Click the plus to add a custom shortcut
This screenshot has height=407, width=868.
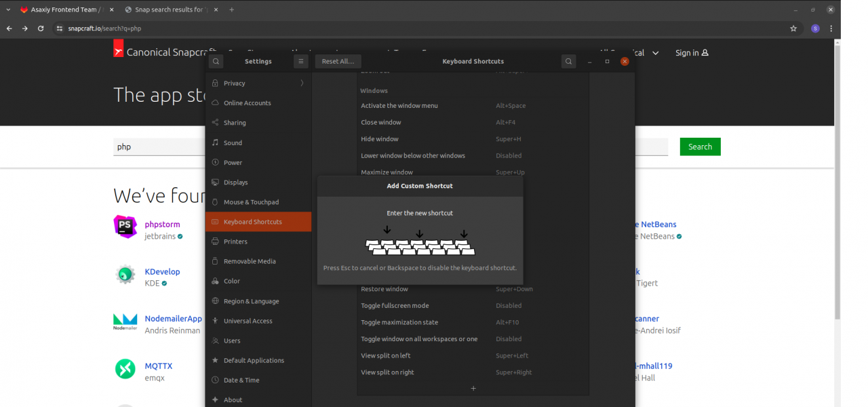coord(473,389)
